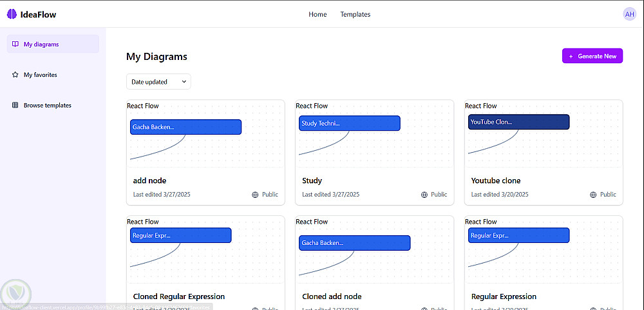Open the Regular Expression diagram card title

pos(504,296)
